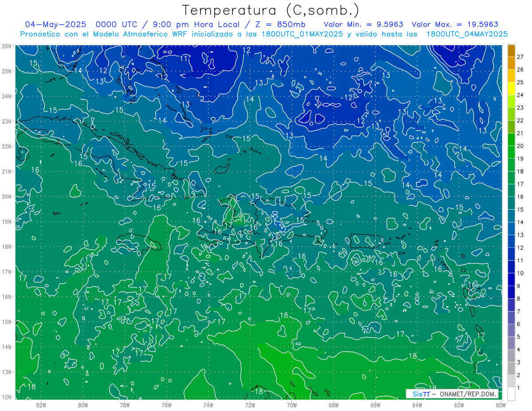532x411 pixels.
Task: Click the color scale label '1'
Action: coord(519,388)
